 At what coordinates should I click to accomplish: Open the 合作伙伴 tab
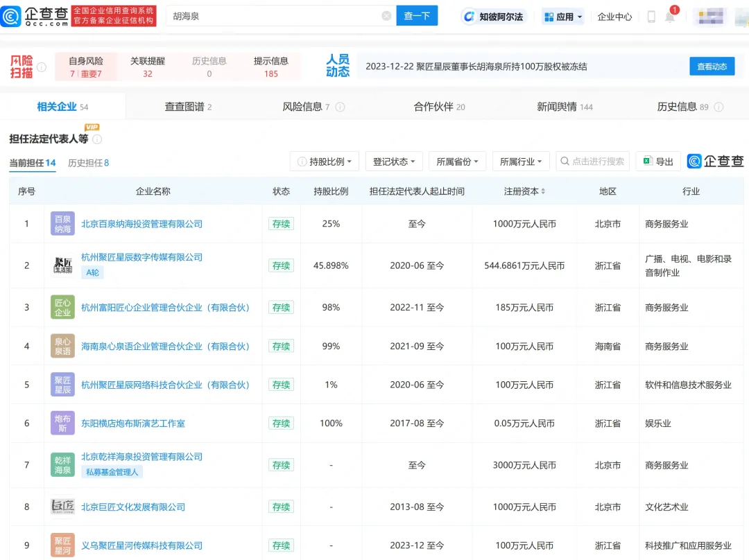[440, 107]
